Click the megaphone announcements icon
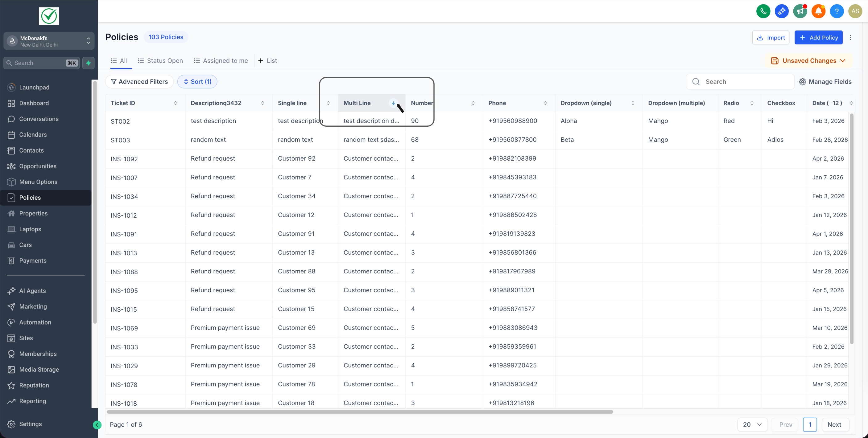 tap(800, 11)
